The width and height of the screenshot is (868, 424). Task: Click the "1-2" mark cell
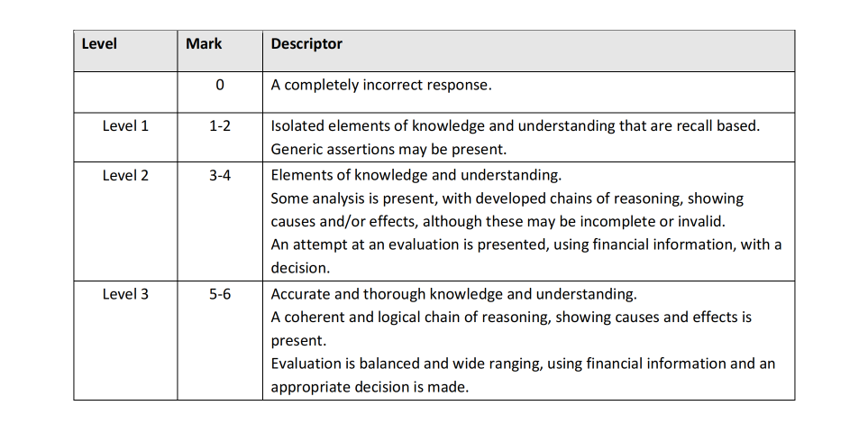220,126
